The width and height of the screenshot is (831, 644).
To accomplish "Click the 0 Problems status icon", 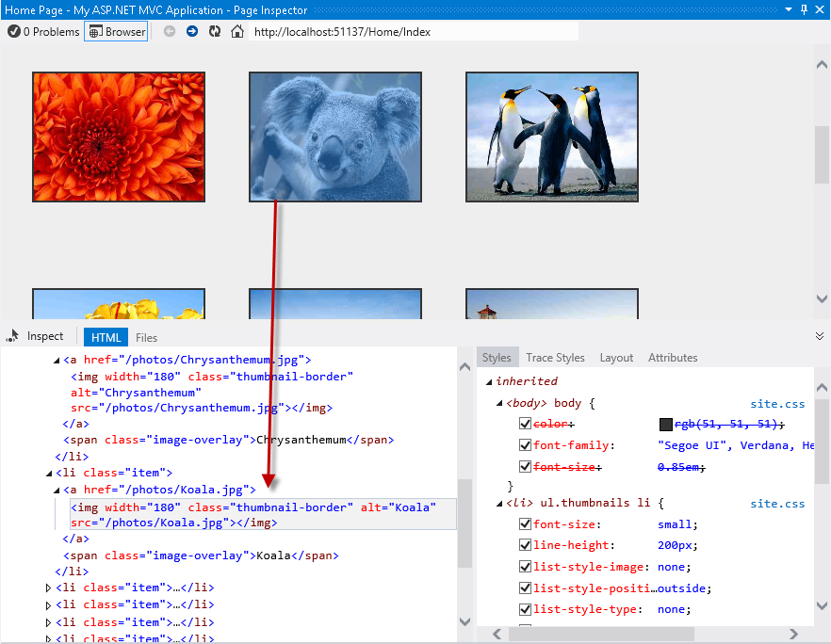I will point(14,31).
